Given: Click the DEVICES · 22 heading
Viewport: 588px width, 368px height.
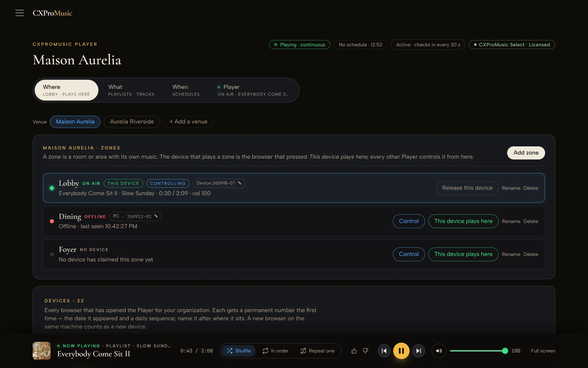Looking at the screenshot, I should (64, 301).
